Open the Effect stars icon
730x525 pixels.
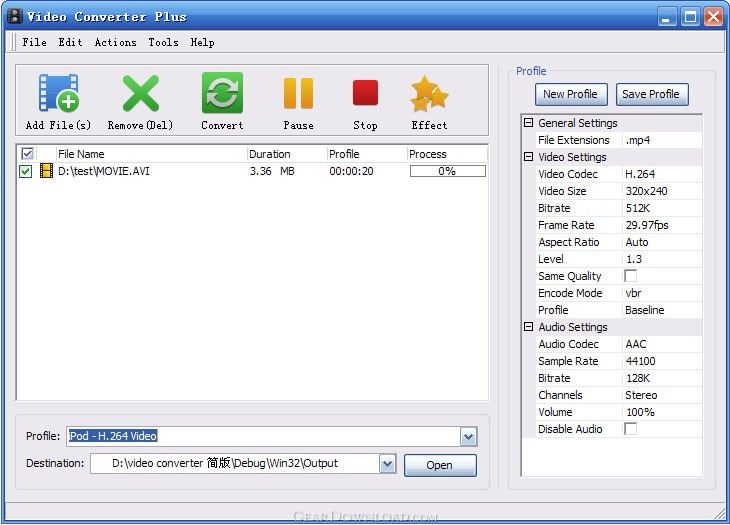coord(429,94)
